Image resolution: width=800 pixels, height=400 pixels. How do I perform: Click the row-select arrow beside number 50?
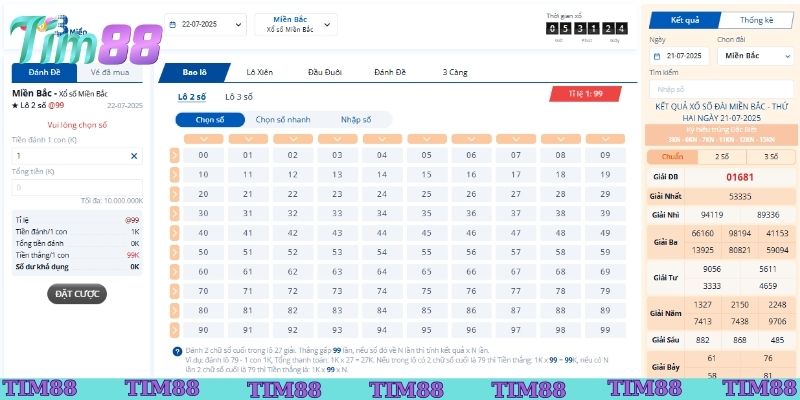point(175,252)
